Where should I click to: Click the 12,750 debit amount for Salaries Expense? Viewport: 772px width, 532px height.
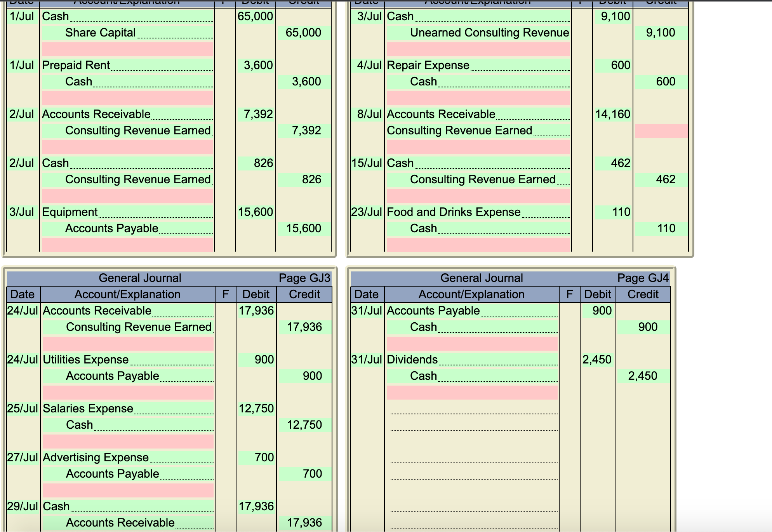pyautogui.click(x=256, y=409)
